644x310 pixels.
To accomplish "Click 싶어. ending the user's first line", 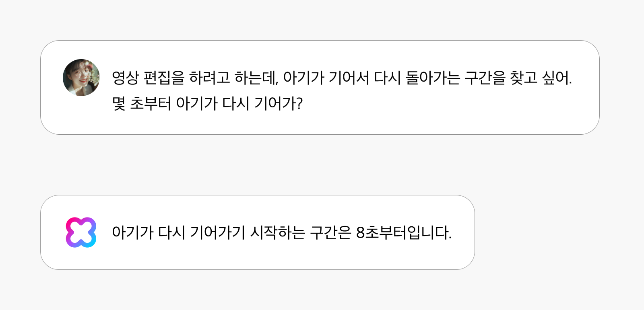I will pyautogui.click(x=557, y=78).
